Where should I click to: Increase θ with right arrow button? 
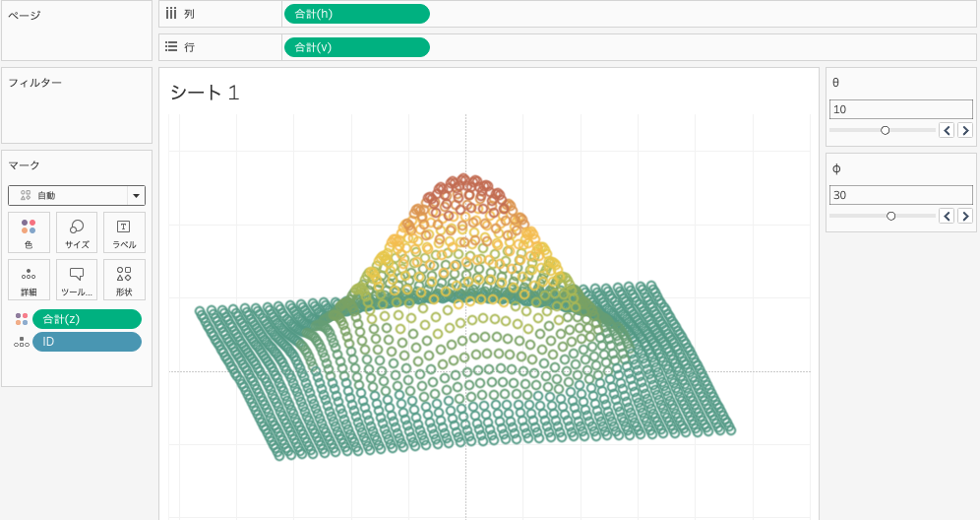pos(965,130)
